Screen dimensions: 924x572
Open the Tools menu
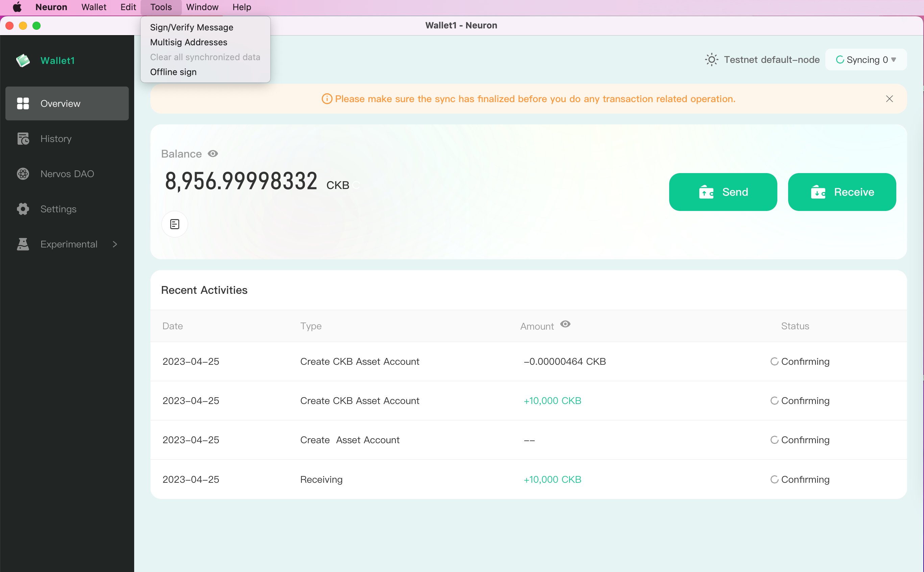point(161,7)
